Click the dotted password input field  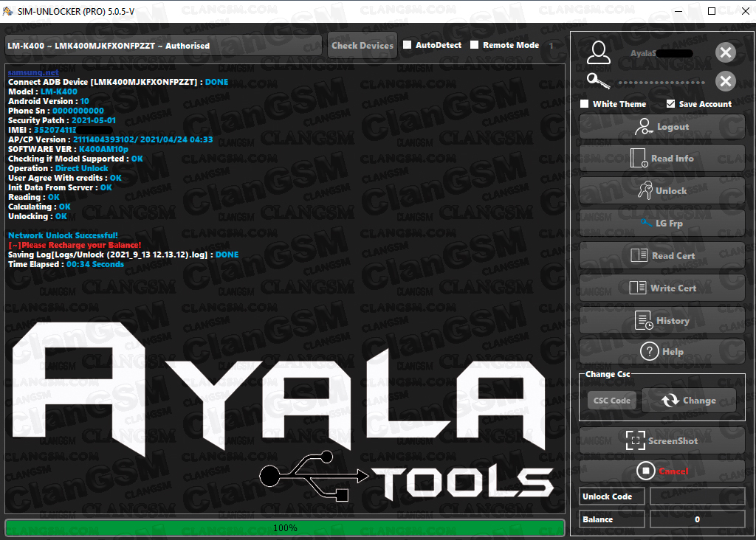coord(661,83)
